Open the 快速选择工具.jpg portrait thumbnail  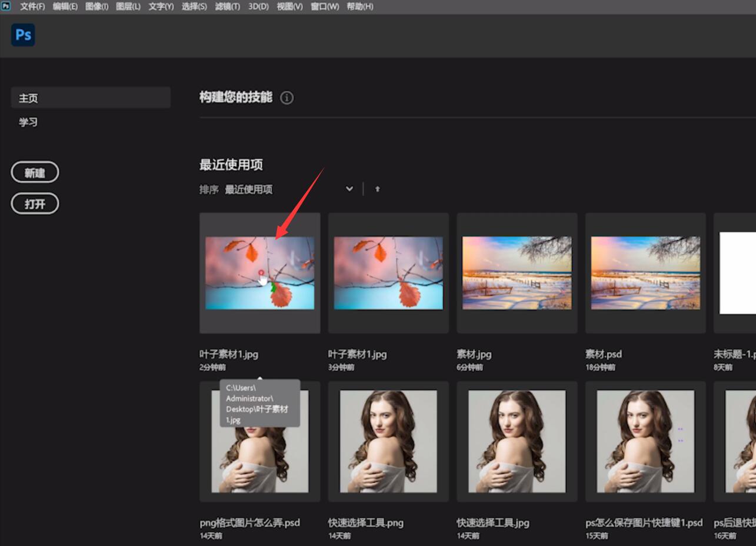[x=517, y=441]
